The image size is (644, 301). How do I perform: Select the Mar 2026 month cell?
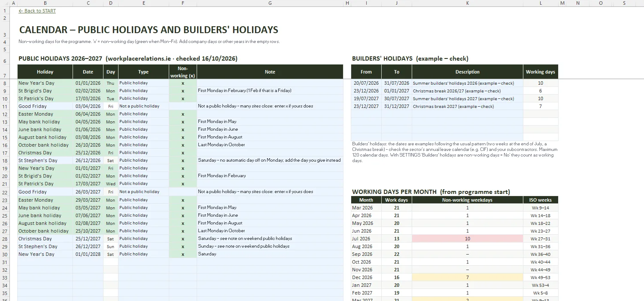point(366,208)
